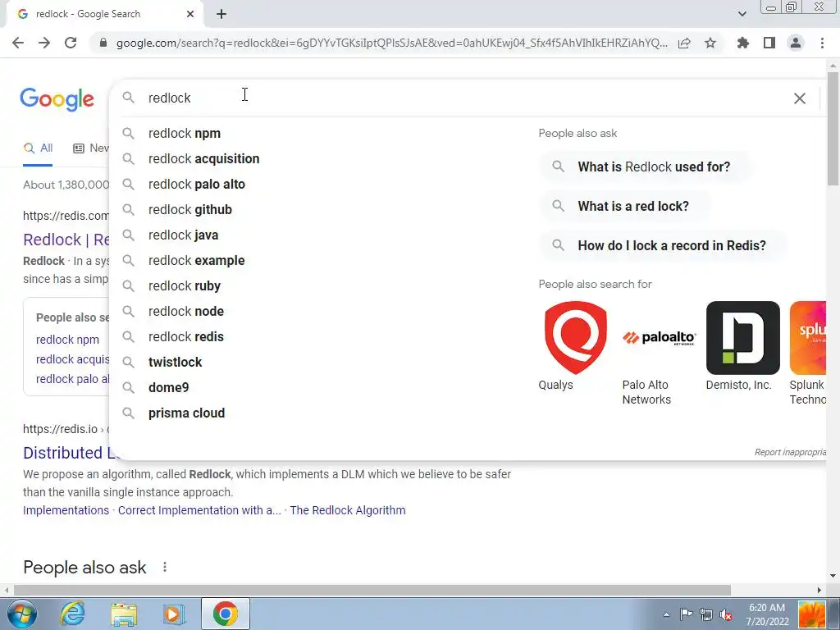Toggle the browser side panel icon
This screenshot has width=840, height=630.
point(769,43)
